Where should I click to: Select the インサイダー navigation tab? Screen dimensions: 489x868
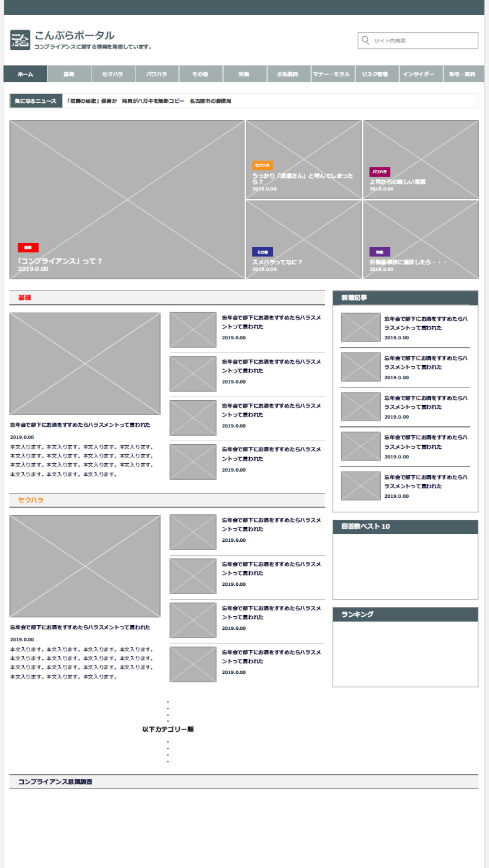point(419,74)
